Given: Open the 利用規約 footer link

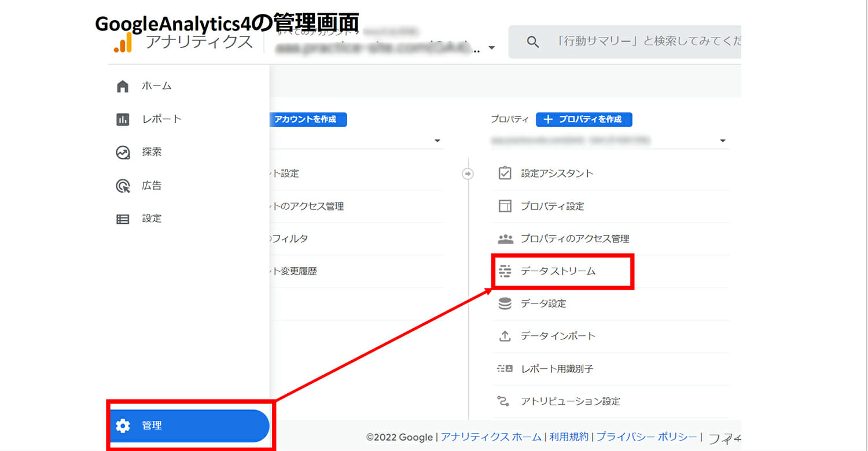Looking at the screenshot, I should [569, 437].
